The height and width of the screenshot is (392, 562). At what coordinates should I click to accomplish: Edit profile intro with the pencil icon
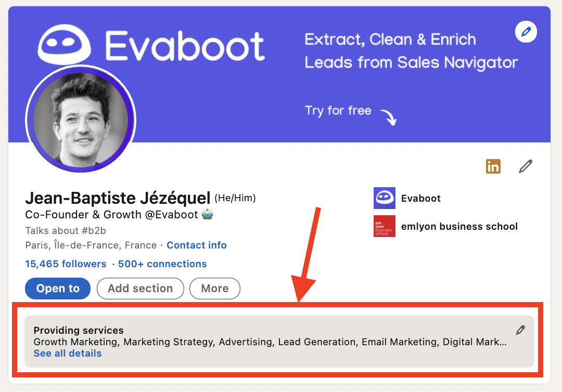(x=526, y=166)
